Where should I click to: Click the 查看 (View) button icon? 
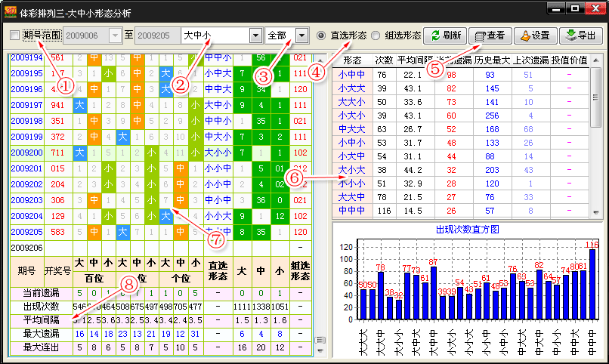coord(479,35)
